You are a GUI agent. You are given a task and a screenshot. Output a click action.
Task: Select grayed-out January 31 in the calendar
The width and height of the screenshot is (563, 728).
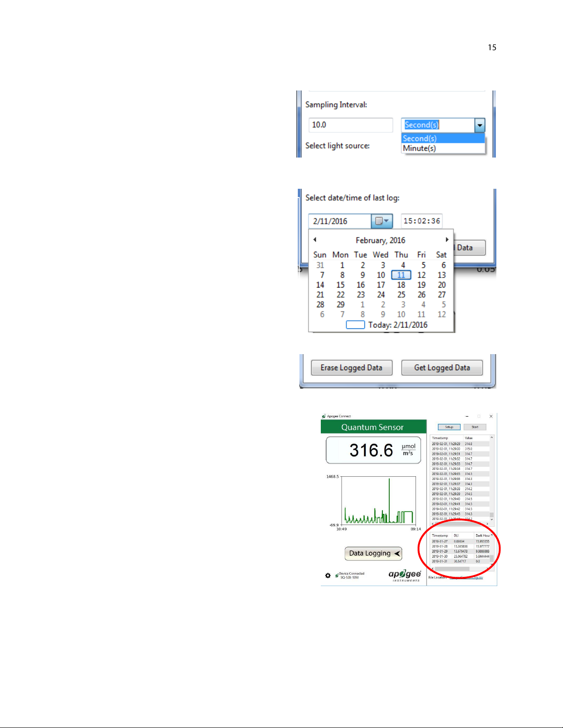coord(320,265)
